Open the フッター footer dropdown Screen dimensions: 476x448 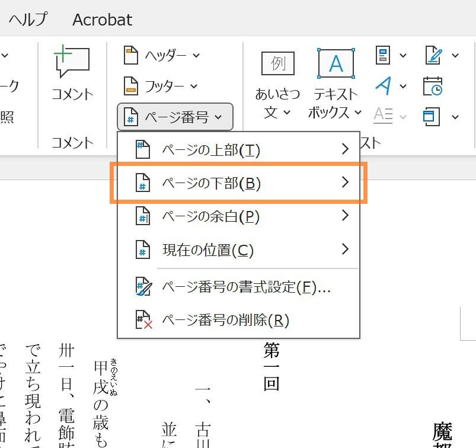[x=160, y=87]
